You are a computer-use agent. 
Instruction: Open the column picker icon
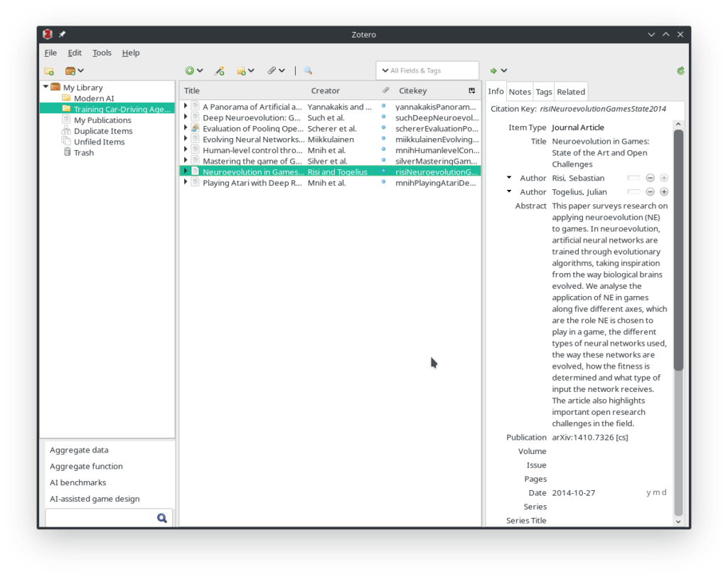472,90
